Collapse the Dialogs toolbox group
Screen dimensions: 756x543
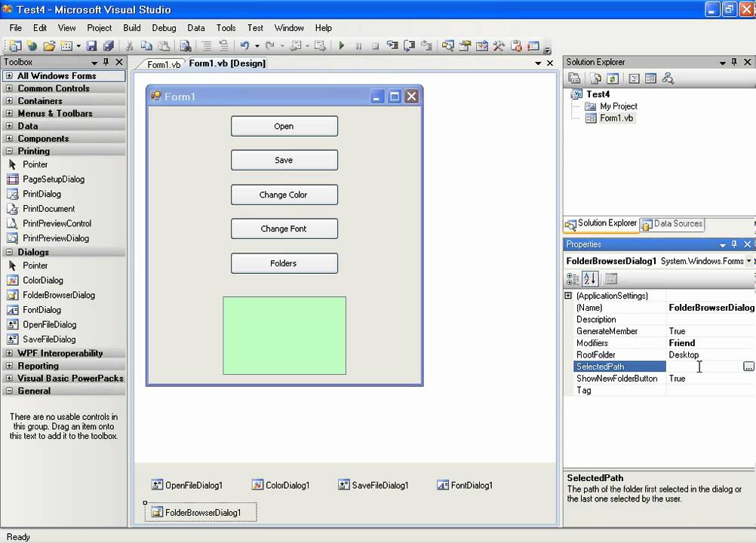coord(9,252)
